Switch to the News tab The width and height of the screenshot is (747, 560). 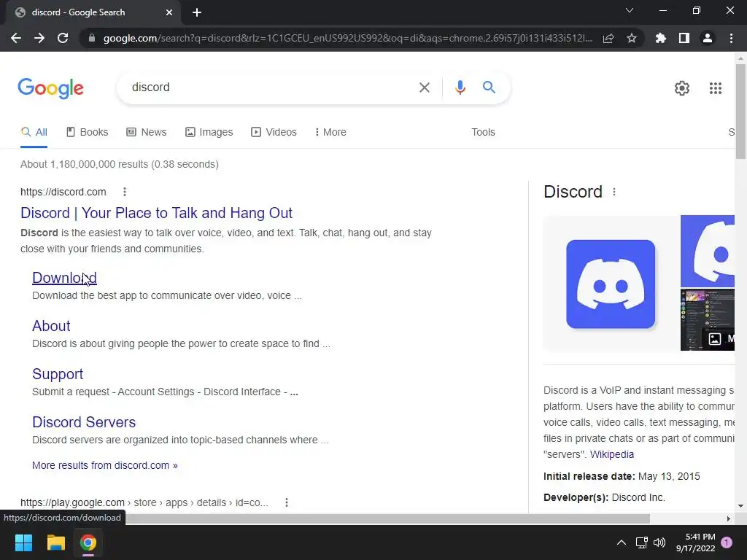[146, 133]
